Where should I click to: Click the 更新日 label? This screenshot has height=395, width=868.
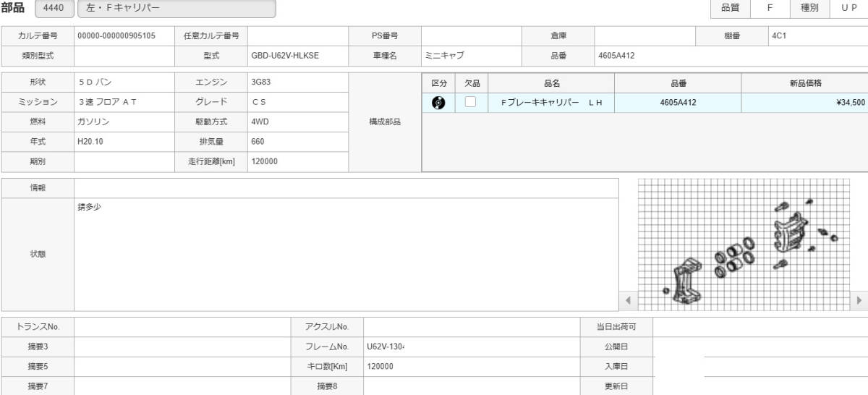616,386
